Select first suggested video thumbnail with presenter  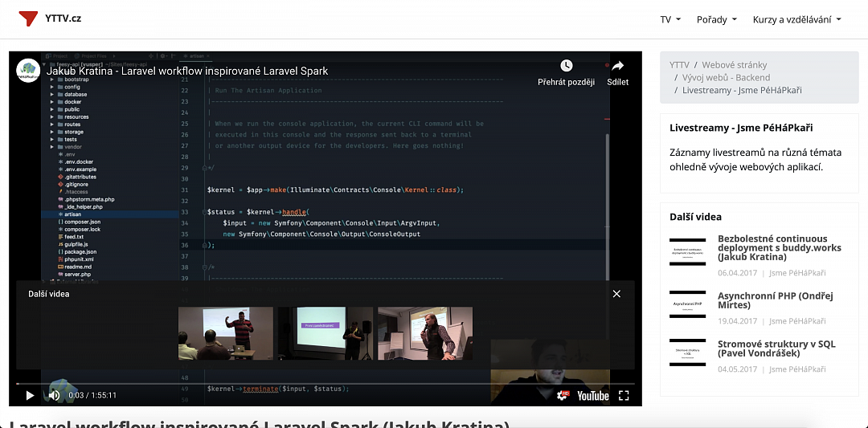tap(226, 333)
